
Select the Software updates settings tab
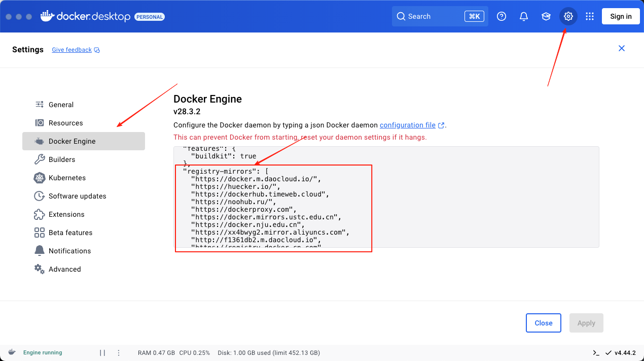[84, 196]
